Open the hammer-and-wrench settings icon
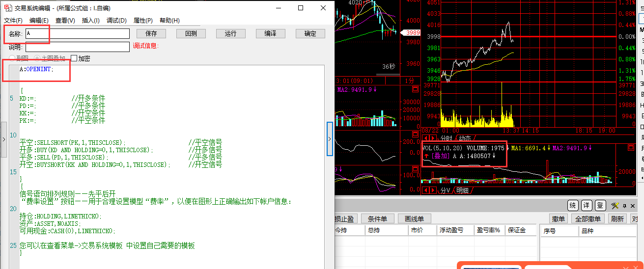644x269 pixels. click(615, 205)
